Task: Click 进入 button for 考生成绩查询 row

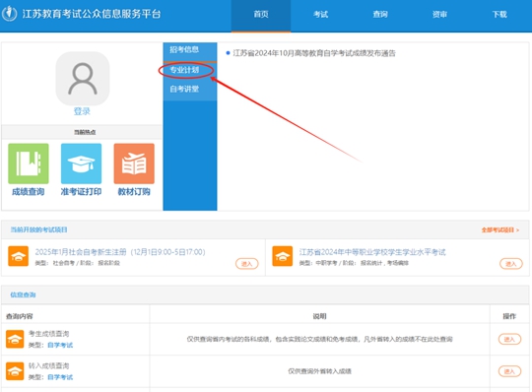Action: (509, 339)
